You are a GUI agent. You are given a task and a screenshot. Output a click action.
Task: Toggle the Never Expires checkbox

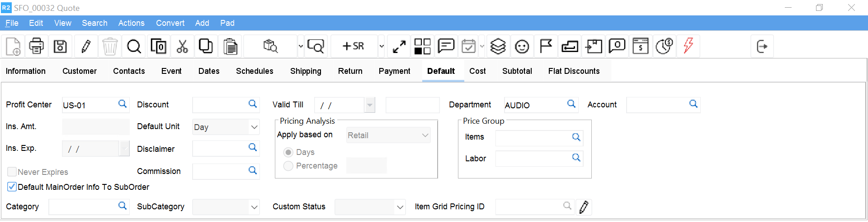pos(12,172)
